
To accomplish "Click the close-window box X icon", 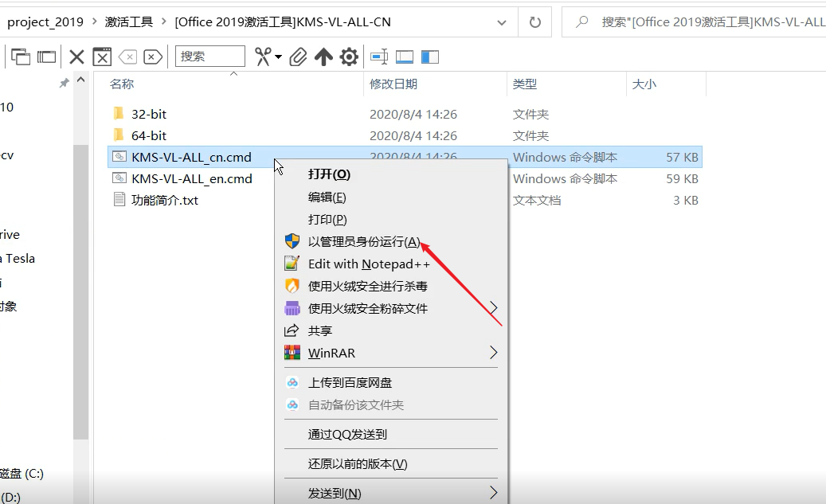I will coord(102,57).
